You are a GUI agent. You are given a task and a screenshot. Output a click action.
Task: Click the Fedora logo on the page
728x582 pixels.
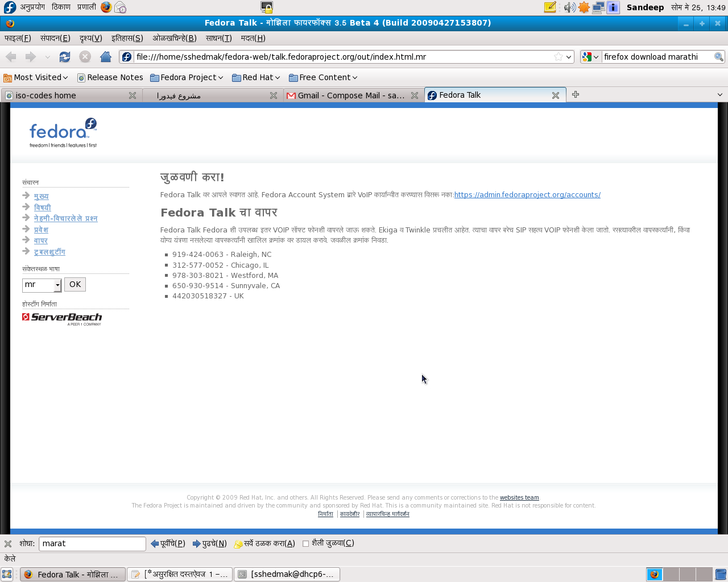coord(63,133)
